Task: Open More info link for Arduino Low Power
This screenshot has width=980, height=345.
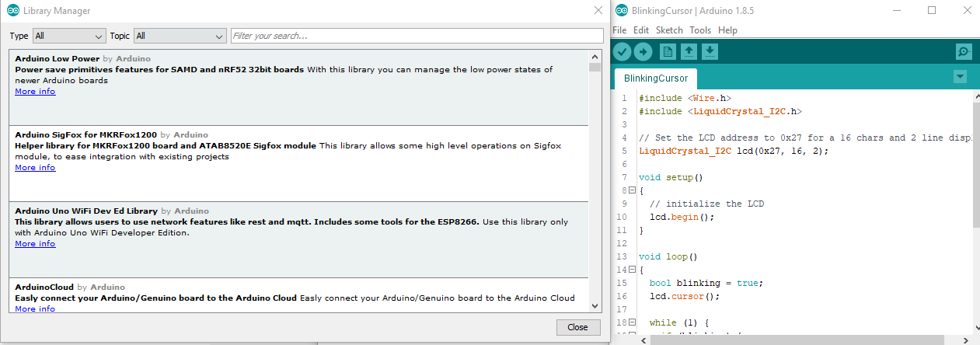Action: coord(35,91)
